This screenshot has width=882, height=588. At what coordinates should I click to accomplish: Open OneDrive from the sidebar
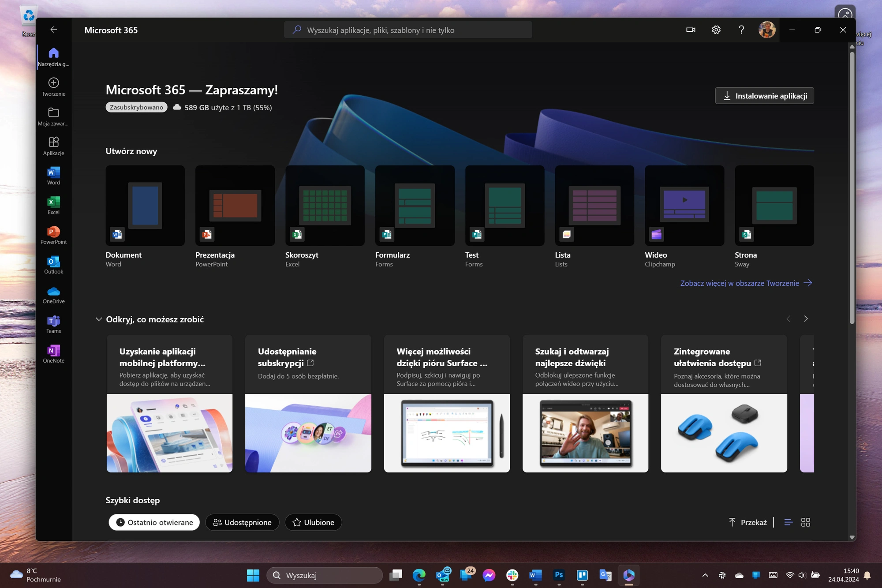pos(53,294)
